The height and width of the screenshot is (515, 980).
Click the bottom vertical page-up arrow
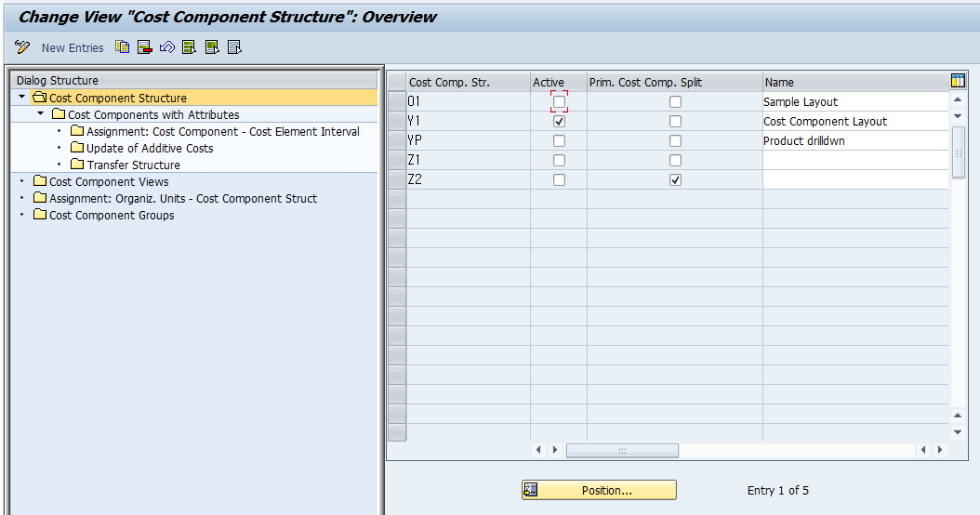point(958,416)
